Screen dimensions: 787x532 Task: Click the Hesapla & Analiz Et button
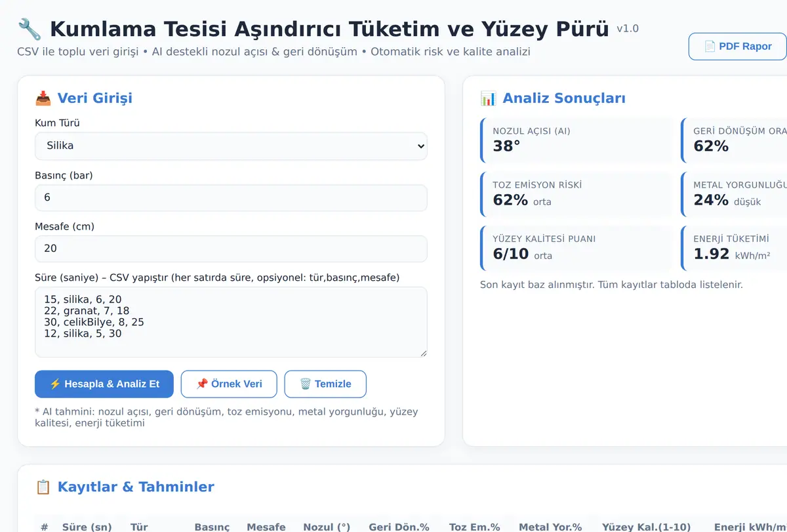[104, 384]
